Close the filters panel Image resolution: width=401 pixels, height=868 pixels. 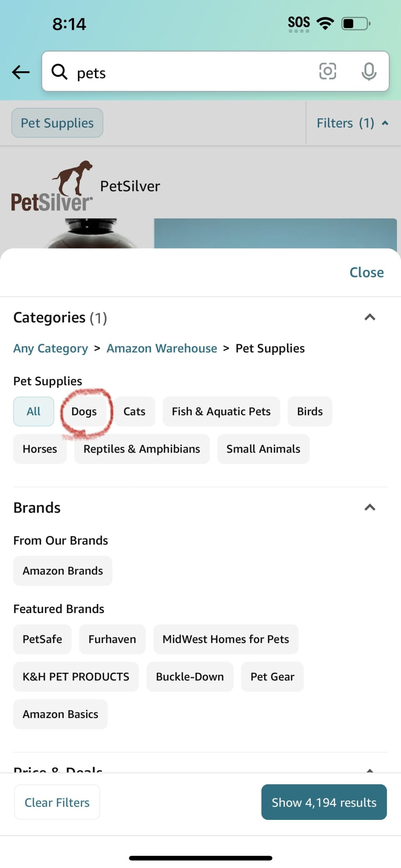tap(366, 272)
